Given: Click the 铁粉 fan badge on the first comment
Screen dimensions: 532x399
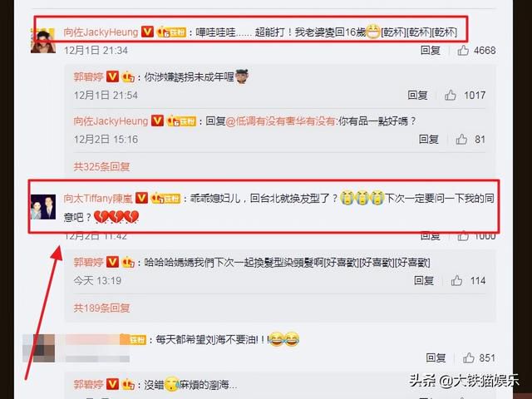Looking at the screenshot, I should tap(172, 32).
